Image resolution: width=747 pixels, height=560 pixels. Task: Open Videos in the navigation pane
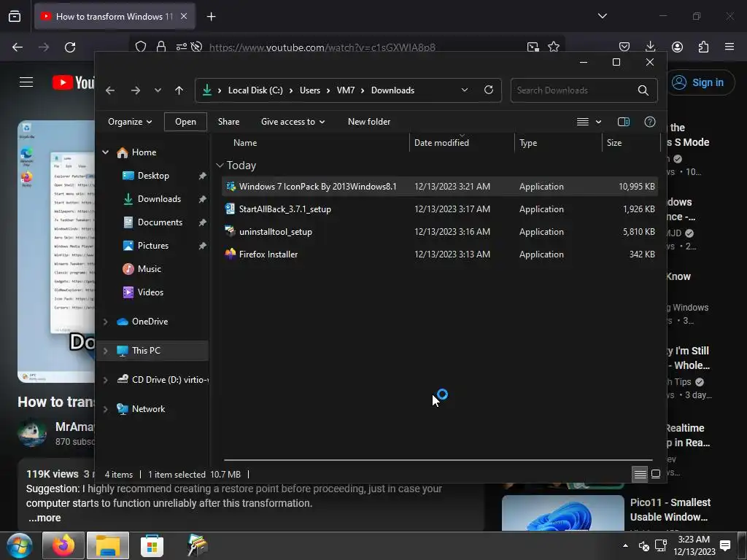tap(150, 292)
